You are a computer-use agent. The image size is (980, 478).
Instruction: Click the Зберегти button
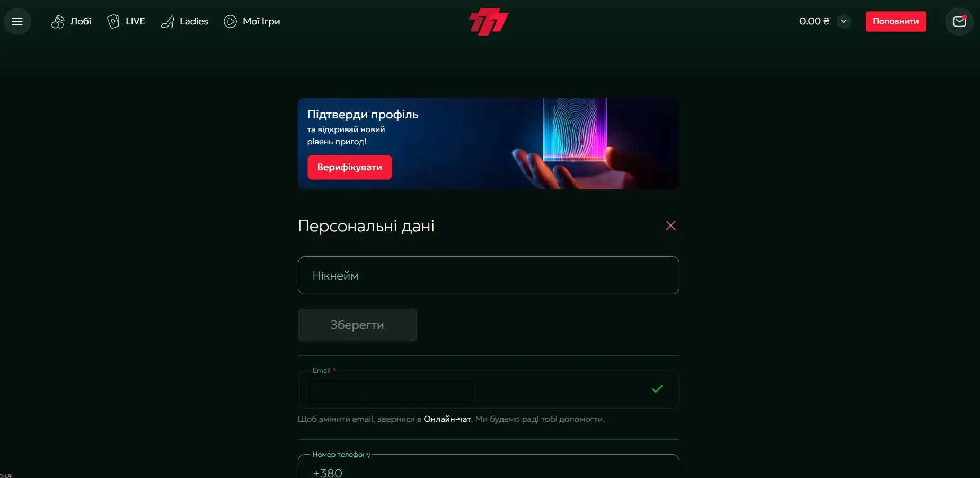357,325
